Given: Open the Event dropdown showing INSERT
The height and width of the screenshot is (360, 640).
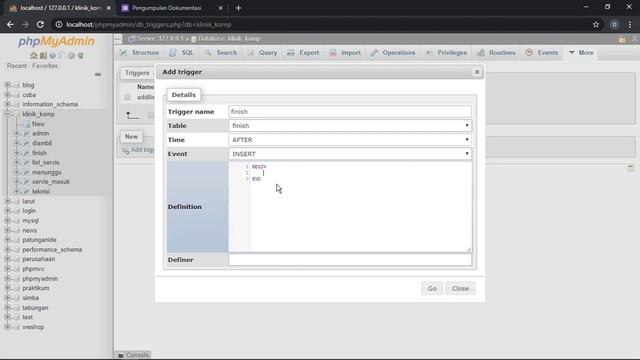Looking at the screenshot, I should coord(350,154).
